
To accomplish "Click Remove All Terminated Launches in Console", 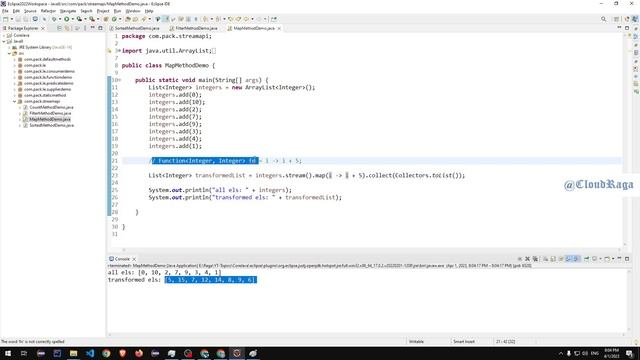I will (535, 259).
